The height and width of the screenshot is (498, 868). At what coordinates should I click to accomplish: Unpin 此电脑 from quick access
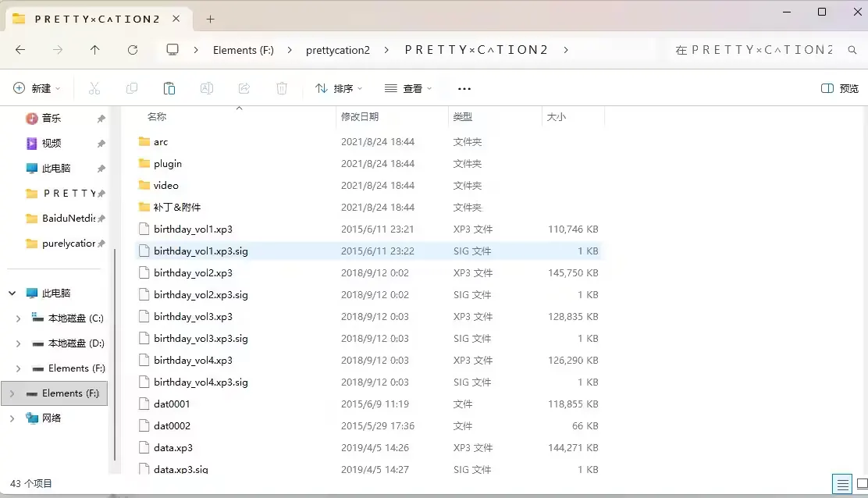click(x=101, y=169)
